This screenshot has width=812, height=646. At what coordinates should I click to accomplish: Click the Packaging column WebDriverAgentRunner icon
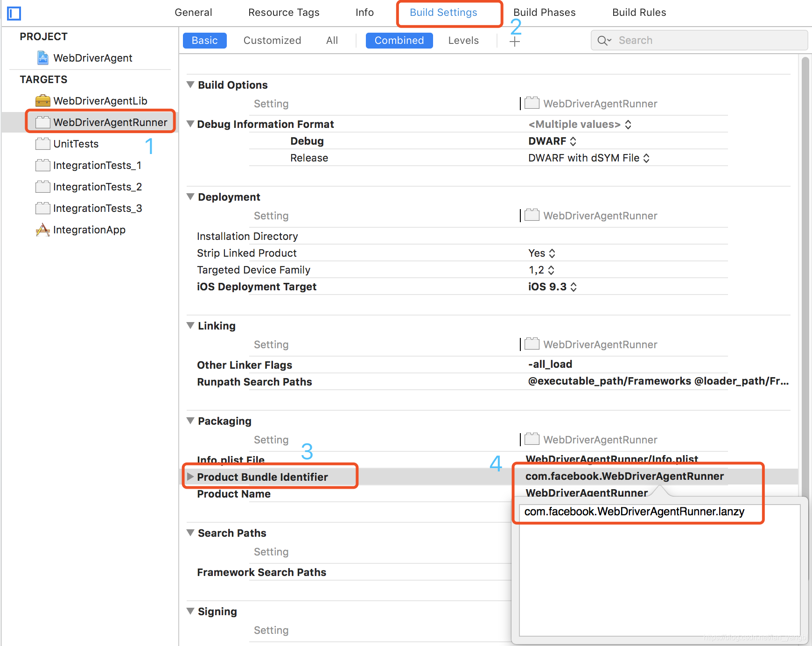coord(532,439)
